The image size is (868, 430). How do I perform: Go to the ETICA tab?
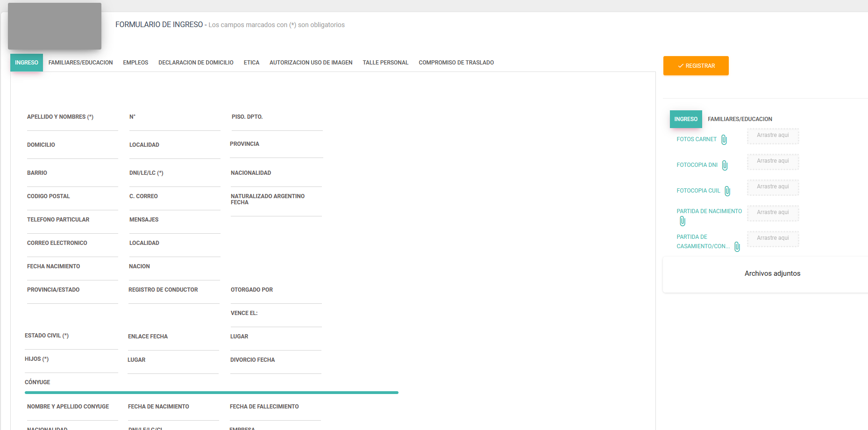pos(251,63)
